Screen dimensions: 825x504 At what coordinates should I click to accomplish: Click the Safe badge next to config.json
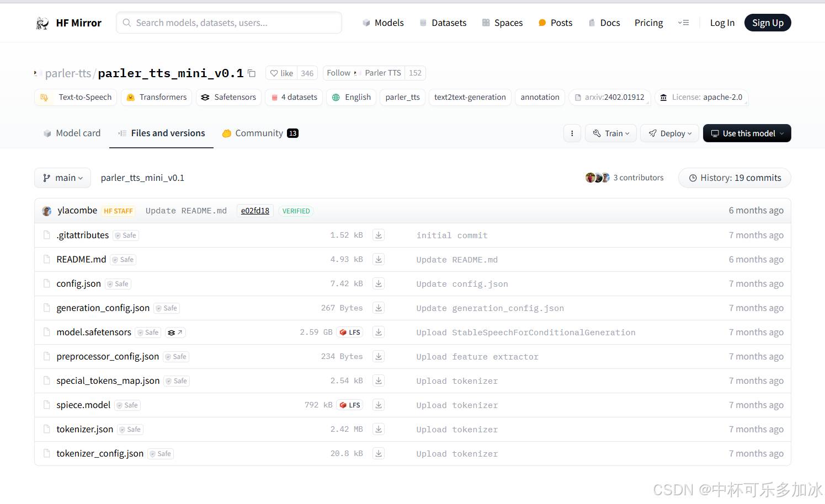point(118,284)
